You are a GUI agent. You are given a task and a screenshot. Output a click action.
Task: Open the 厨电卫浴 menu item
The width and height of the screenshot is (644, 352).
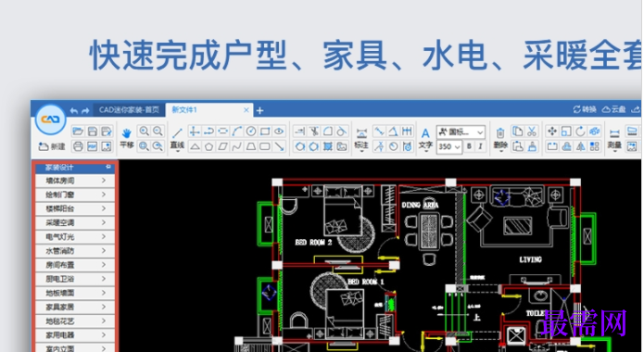[x=75, y=279]
